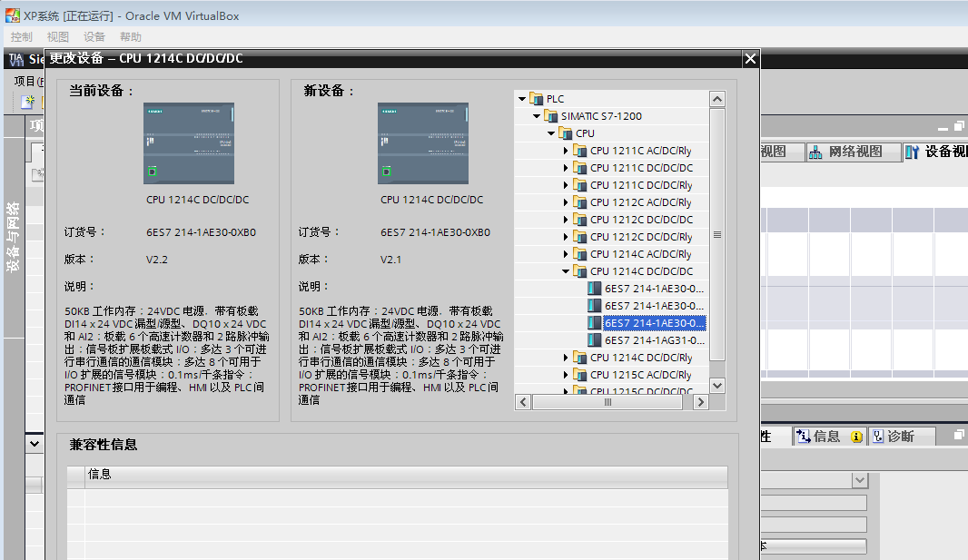Collapse the SIMATIC S7-1200 tree node
This screenshot has height=560, width=968.
[x=537, y=116]
